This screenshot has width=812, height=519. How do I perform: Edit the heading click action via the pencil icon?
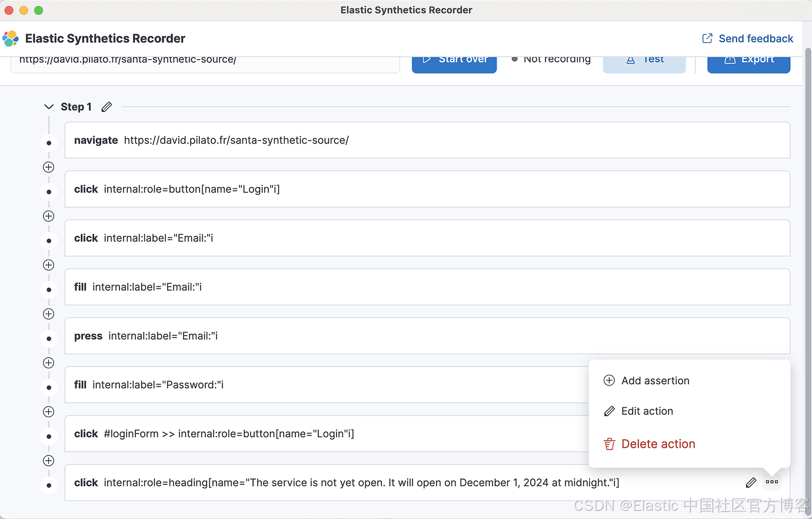751,483
